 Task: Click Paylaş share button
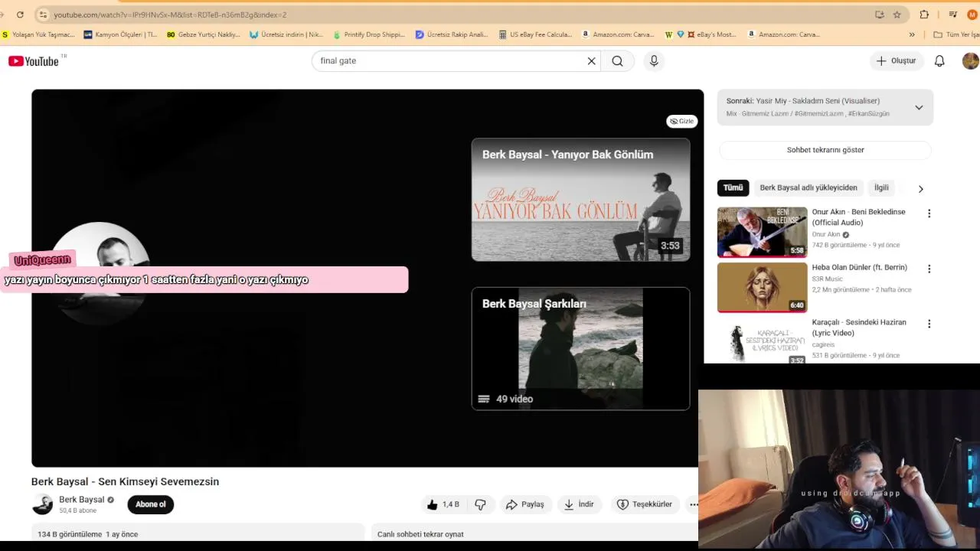[525, 504]
